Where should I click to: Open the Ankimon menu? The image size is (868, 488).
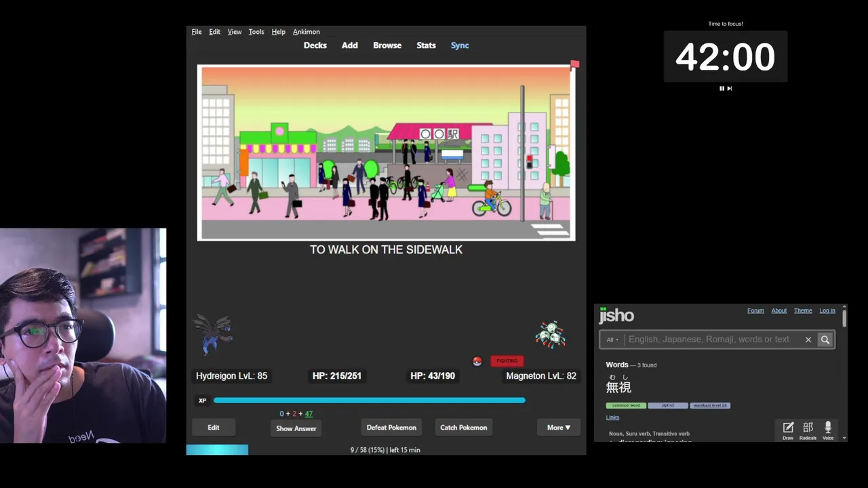307,32
